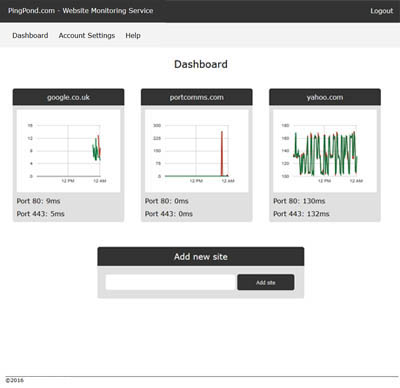Screen dimensions: 400x388
Task: Click the Logout link
Action: pyautogui.click(x=382, y=11)
